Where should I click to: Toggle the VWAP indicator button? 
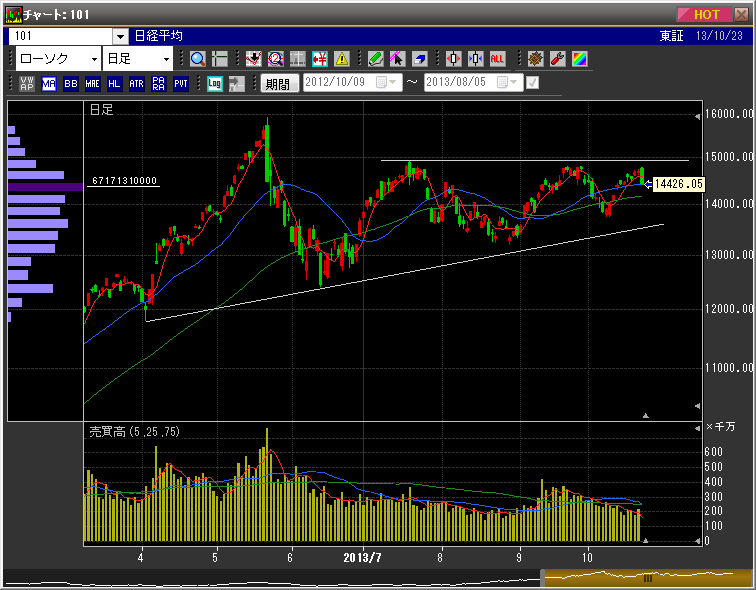27,84
